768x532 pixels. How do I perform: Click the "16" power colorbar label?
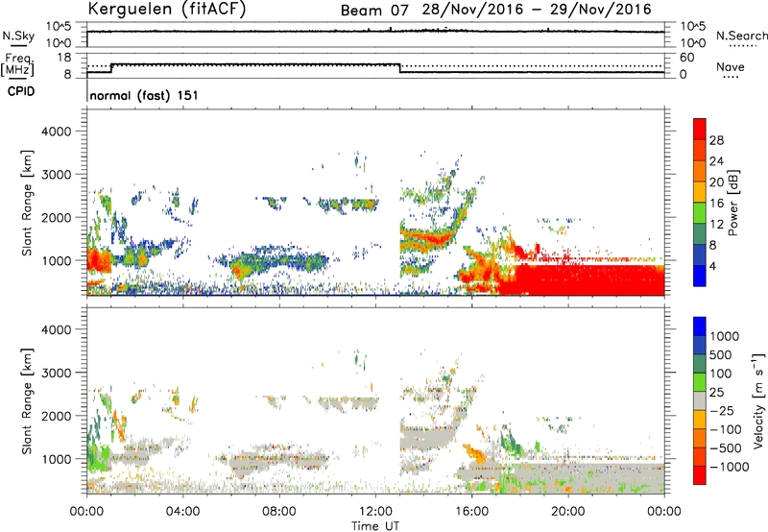click(716, 203)
